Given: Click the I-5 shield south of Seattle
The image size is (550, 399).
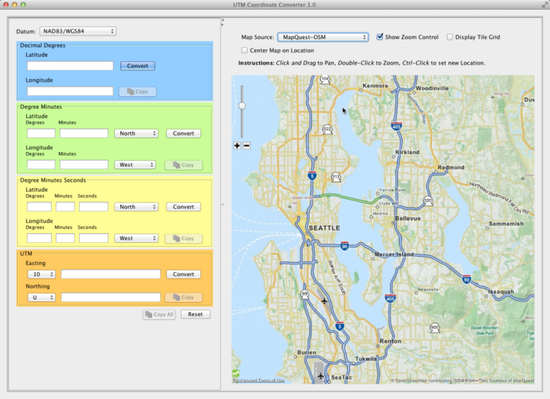Looking at the screenshot, I should (340, 326).
